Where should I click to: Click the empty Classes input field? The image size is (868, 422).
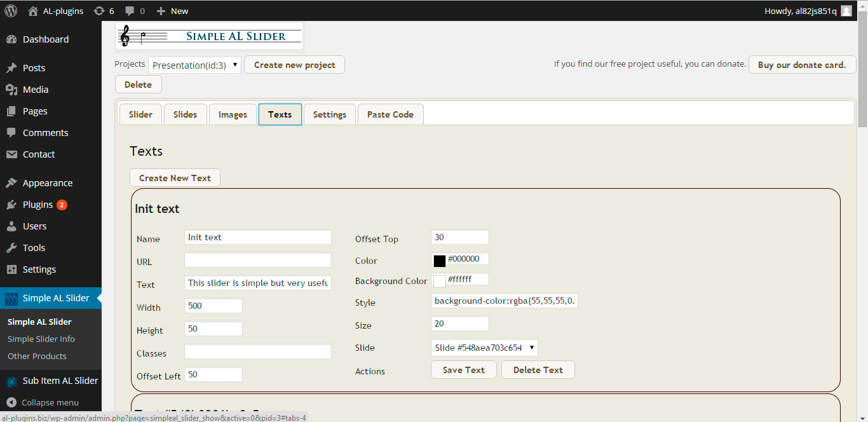[x=258, y=351]
